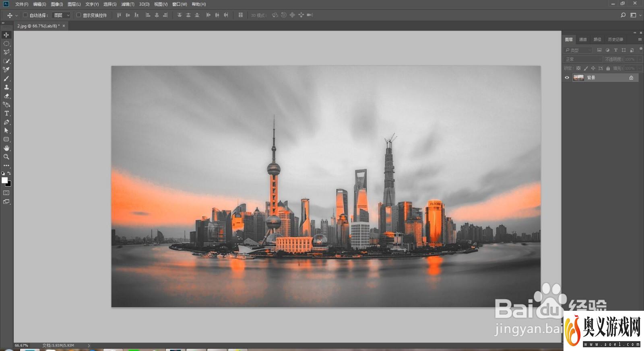Toggle lock position icon

[x=593, y=68]
